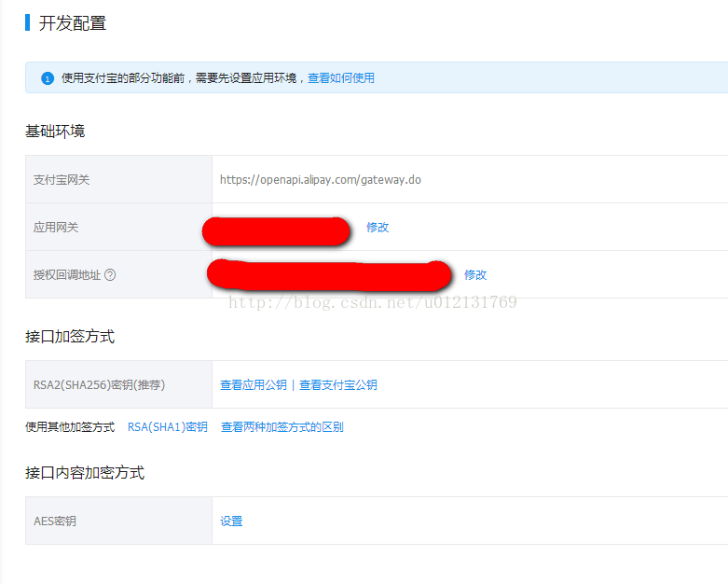Click the 支付宝网关 row label
728x584 pixels.
[62, 180]
